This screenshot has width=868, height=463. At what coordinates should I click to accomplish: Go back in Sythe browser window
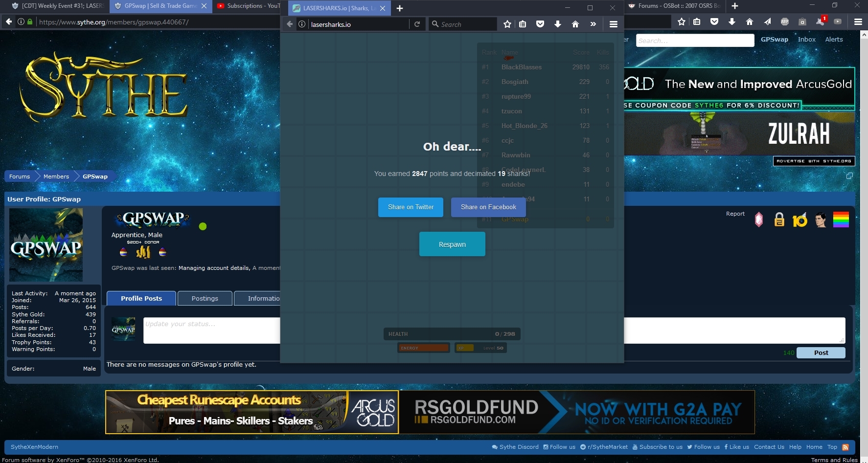coord(9,22)
